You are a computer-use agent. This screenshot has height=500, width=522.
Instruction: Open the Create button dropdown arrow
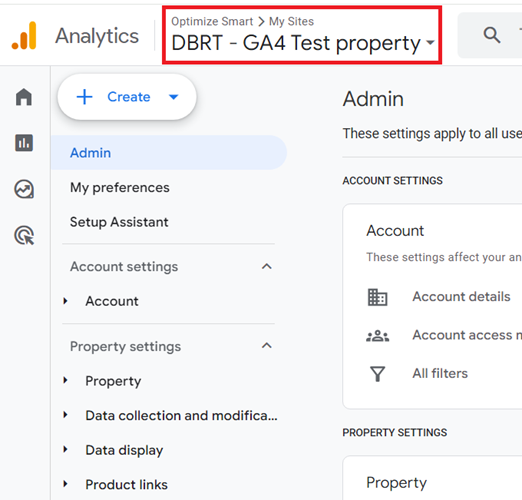(x=174, y=97)
